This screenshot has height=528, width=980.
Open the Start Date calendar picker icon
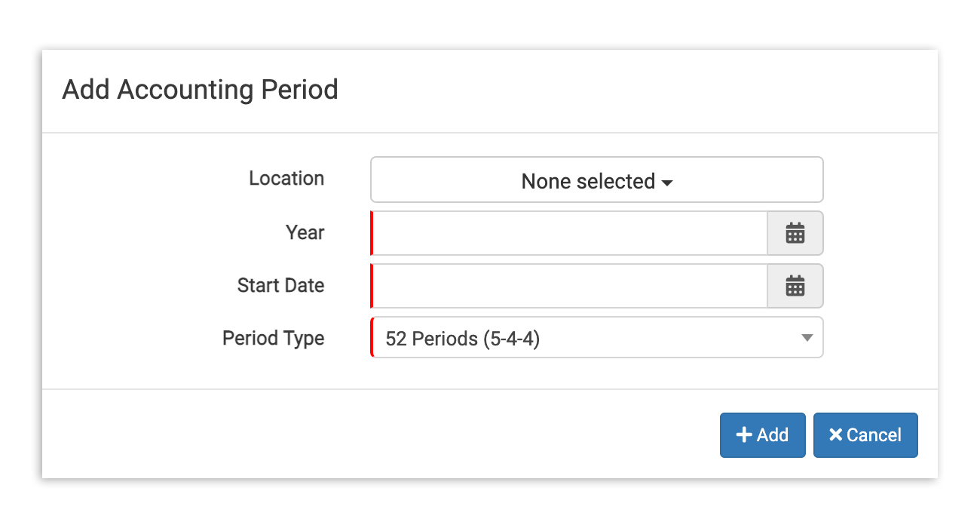point(795,286)
